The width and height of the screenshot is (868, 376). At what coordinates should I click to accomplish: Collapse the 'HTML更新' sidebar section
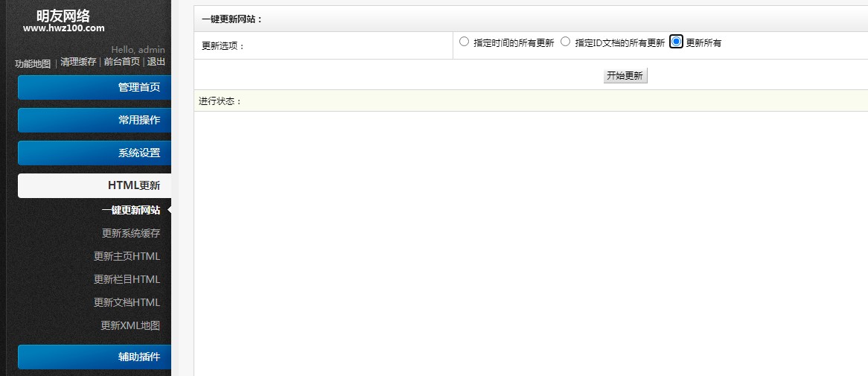[95, 185]
